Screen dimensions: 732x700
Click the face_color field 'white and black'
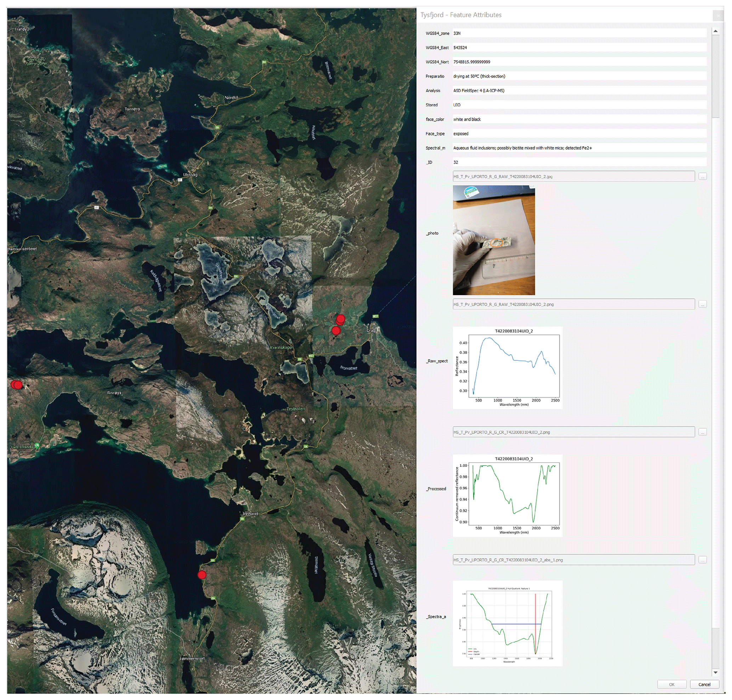tap(579, 119)
